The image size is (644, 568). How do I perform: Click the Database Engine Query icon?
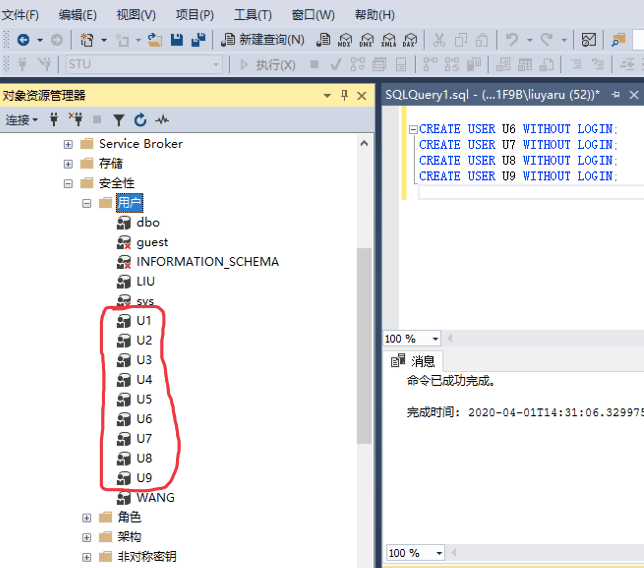tap(323, 40)
